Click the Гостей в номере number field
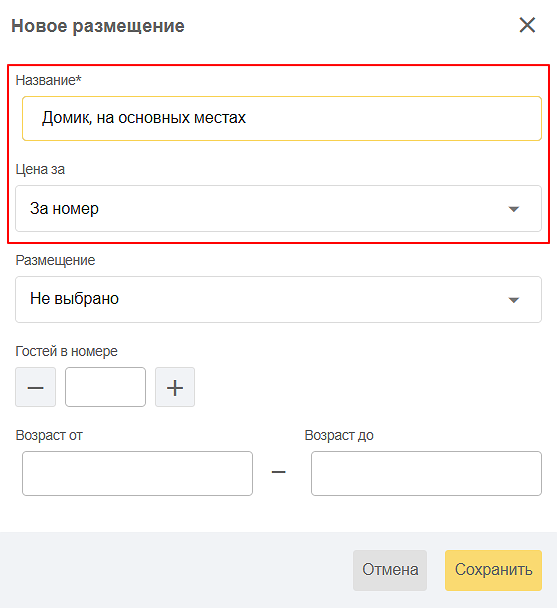557x608 pixels. coord(106,387)
